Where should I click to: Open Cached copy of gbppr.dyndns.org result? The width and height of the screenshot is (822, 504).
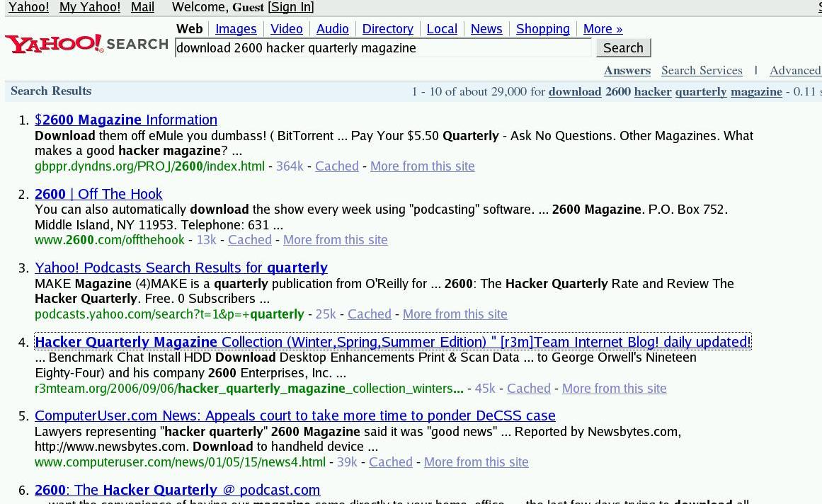point(336,166)
